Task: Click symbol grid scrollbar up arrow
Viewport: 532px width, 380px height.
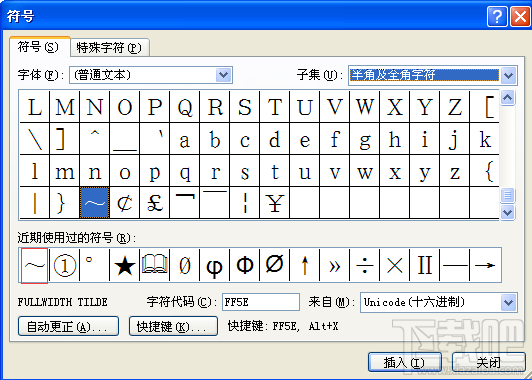Action: (508, 98)
